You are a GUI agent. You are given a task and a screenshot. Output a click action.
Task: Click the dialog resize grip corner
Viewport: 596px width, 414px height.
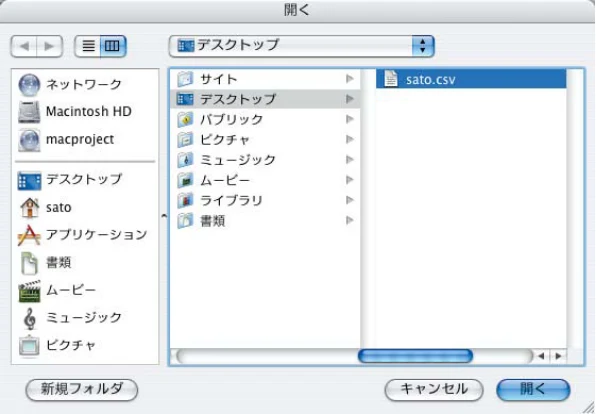[589, 408]
